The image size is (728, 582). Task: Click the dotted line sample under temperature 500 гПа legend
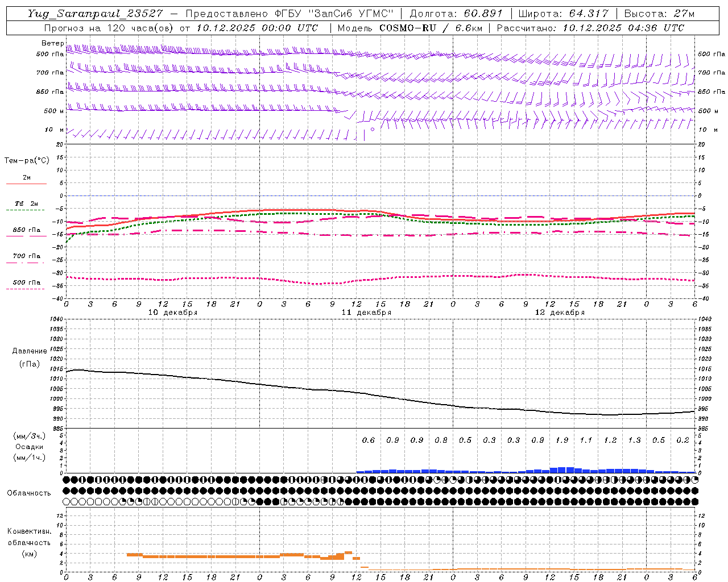(26, 289)
